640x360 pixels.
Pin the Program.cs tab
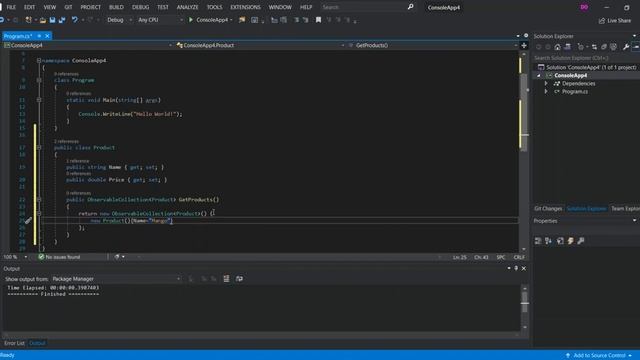coord(39,36)
